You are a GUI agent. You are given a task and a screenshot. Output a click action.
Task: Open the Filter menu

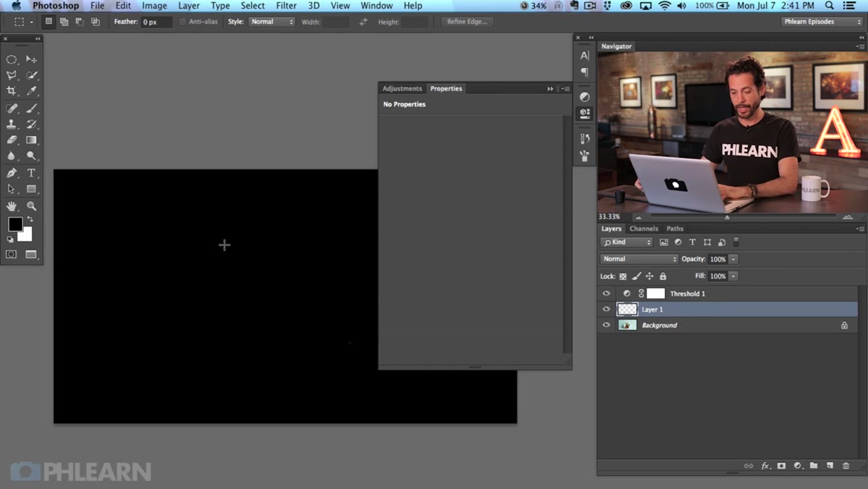pyautogui.click(x=286, y=6)
